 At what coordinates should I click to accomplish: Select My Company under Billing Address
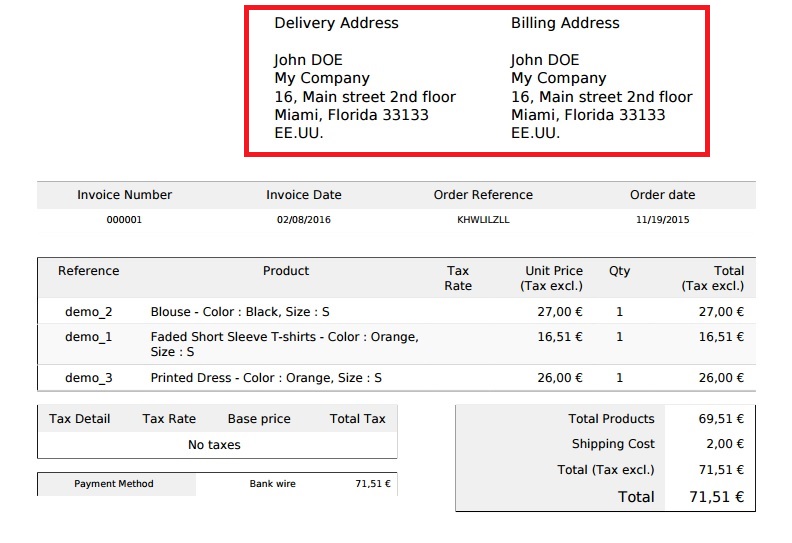558,78
